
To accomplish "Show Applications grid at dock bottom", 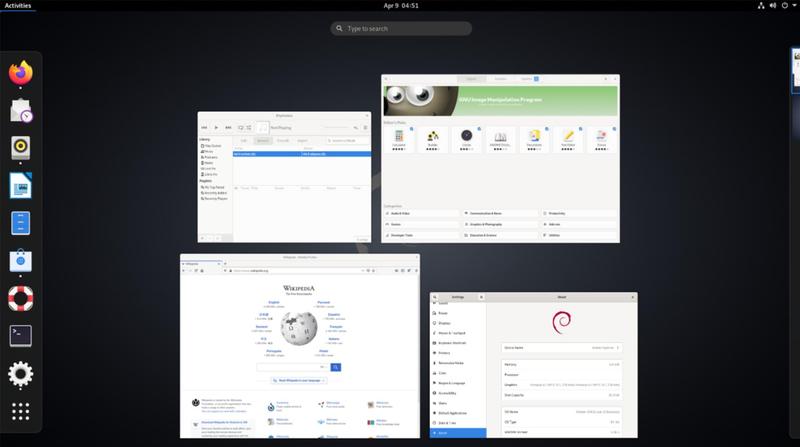I will 20,411.
